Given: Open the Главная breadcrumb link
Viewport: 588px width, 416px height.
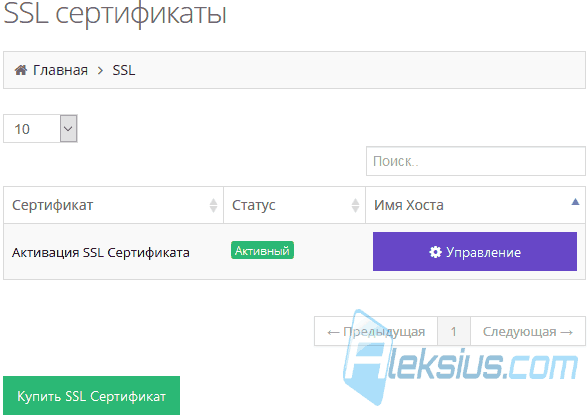Looking at the screenshot, I should (60, 70).
